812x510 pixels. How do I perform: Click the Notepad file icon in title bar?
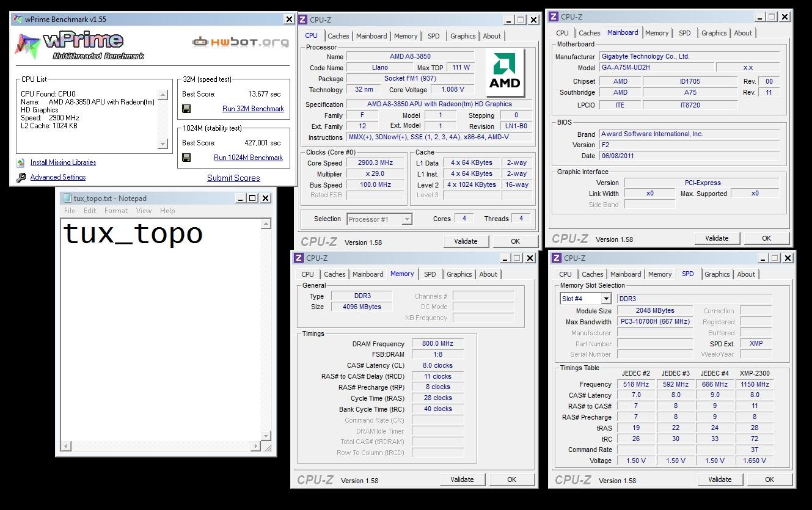[66, 198]
